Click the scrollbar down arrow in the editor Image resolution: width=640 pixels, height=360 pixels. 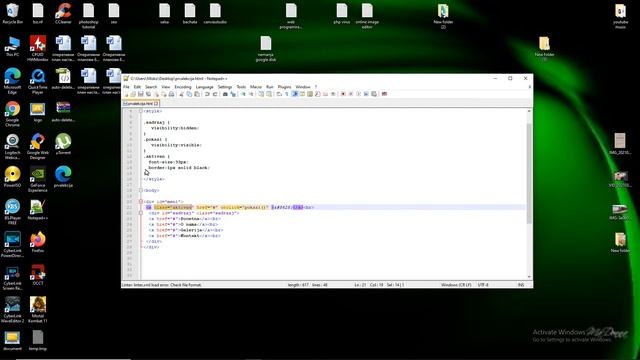point(529,277)
